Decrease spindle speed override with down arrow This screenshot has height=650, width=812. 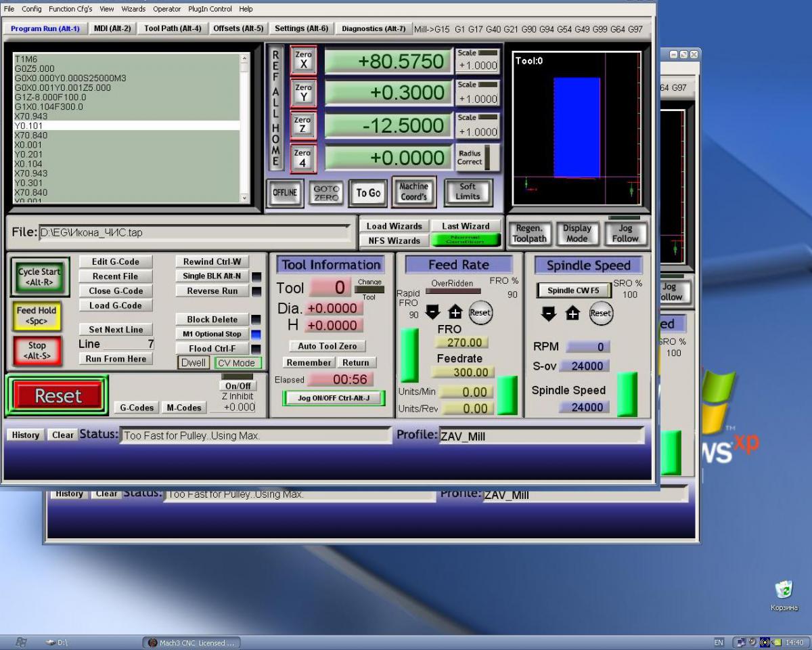(x=550, y=313)
